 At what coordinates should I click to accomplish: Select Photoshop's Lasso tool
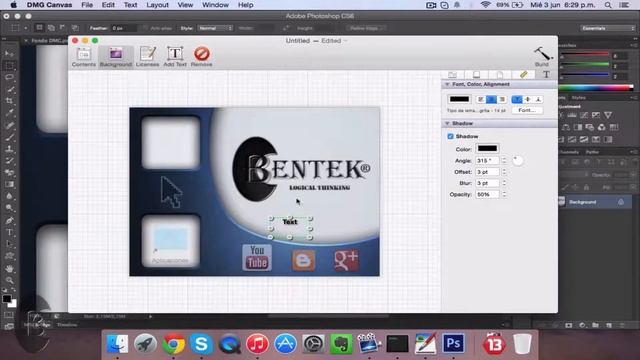point(9,77)
